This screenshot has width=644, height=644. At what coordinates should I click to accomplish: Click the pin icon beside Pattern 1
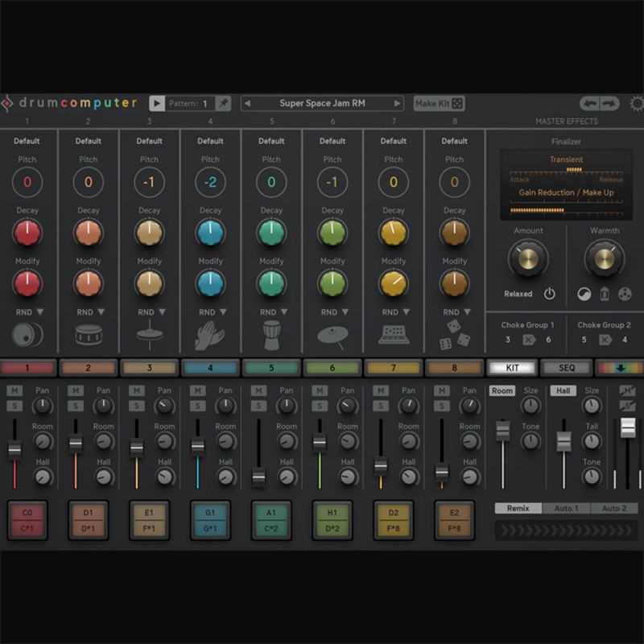click(224, 103)
